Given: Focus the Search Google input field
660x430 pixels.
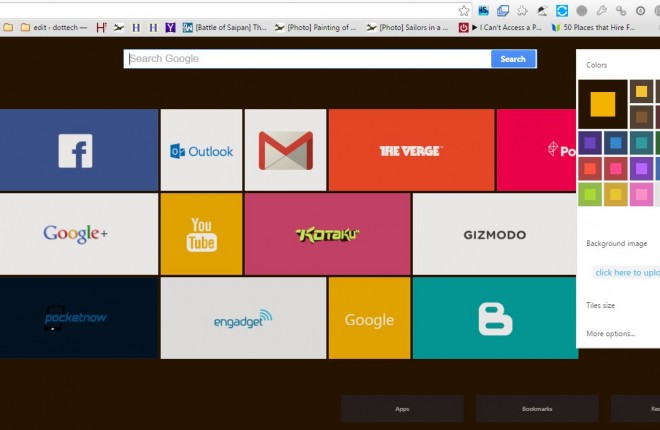Looking at the screenshot, I should [x=308, y=59].
